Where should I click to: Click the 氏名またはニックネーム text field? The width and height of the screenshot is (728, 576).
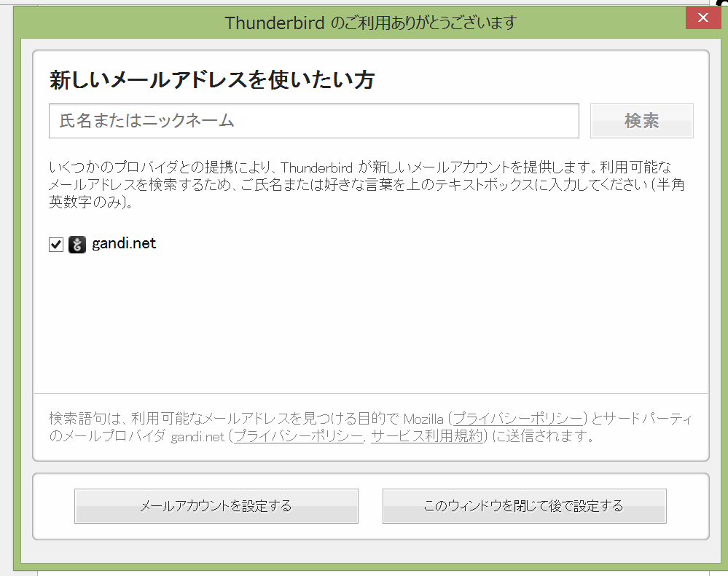313,121
